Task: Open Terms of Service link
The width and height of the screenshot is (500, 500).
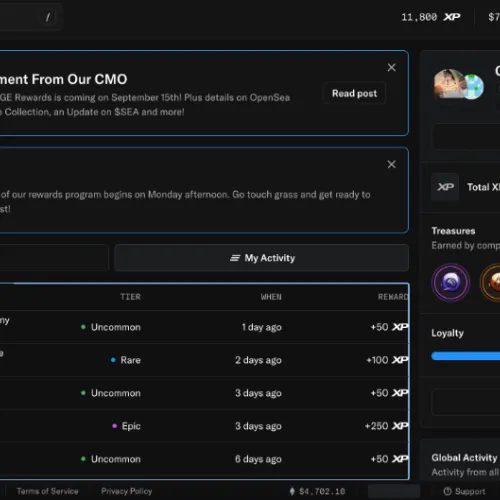Action: click(47, 491)
